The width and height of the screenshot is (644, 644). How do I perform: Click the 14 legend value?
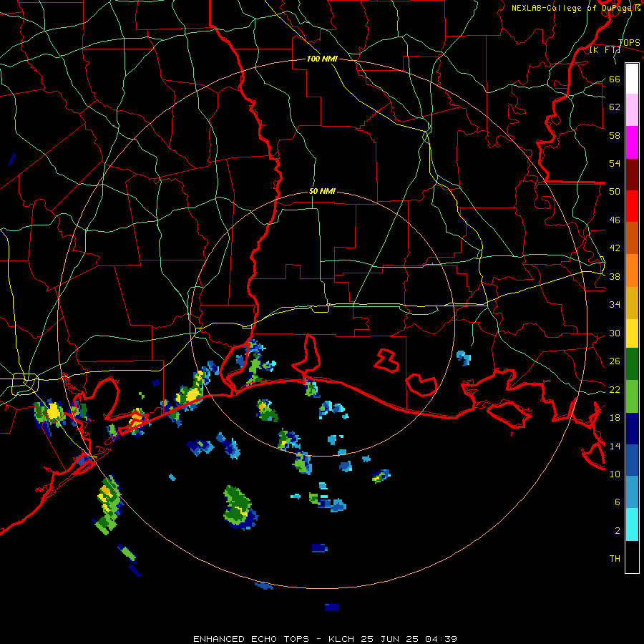(615, 446)
